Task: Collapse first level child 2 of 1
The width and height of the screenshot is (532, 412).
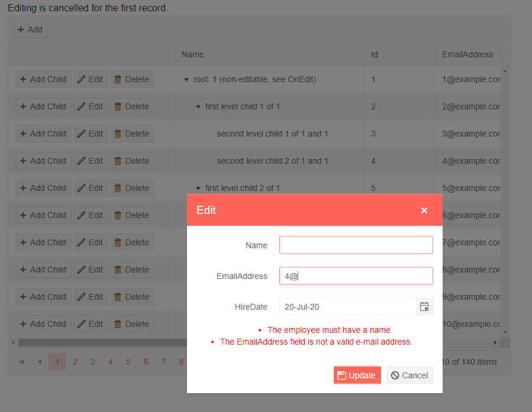Action: pos(198,189)
